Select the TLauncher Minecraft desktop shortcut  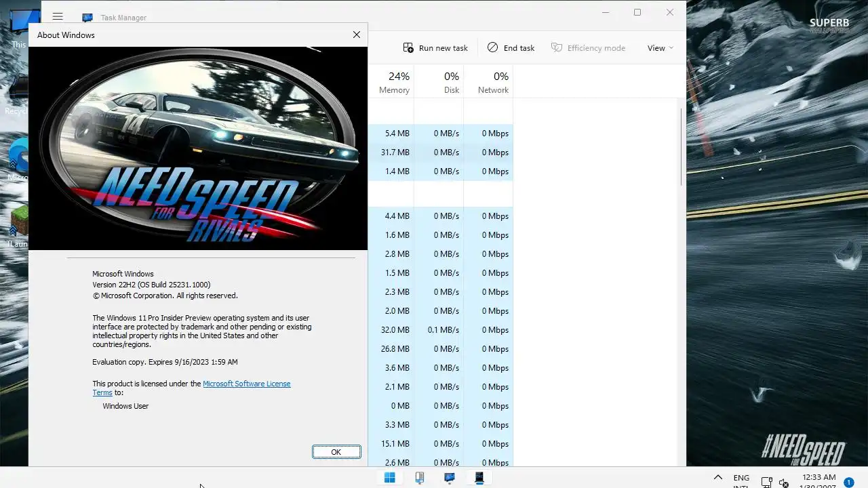(18, 228)
